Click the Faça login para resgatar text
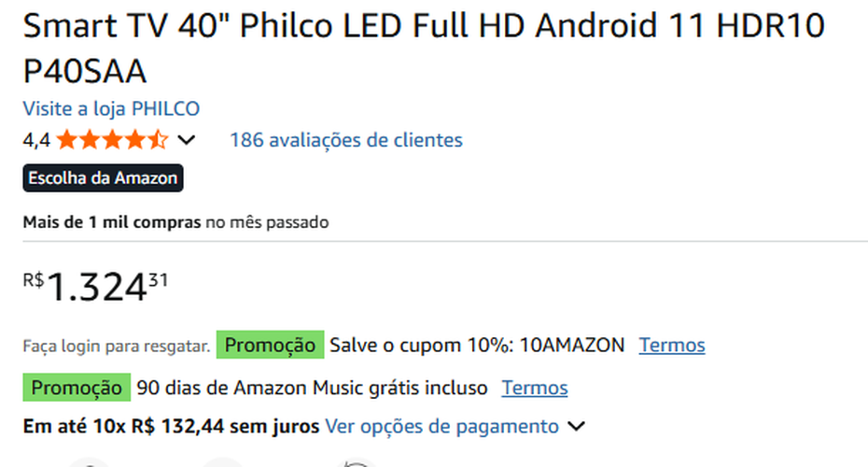868x467 pixels. pos(117,346)
